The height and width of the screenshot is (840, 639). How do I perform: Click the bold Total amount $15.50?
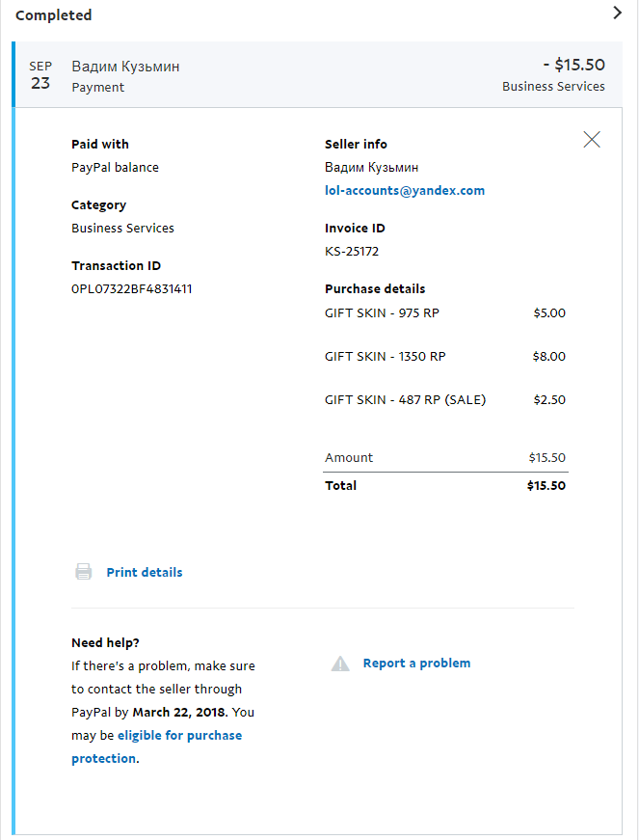[x=546, y=486]
